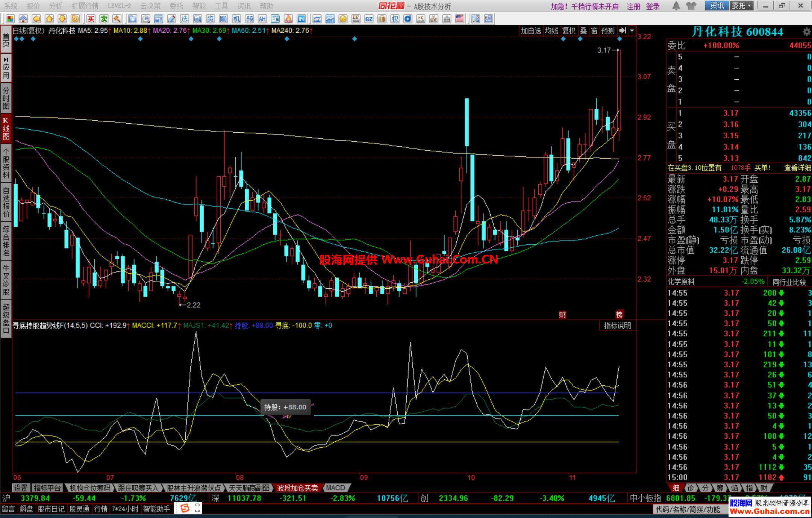Click the 权 (options) toolbar icon

tap(395, 19)
